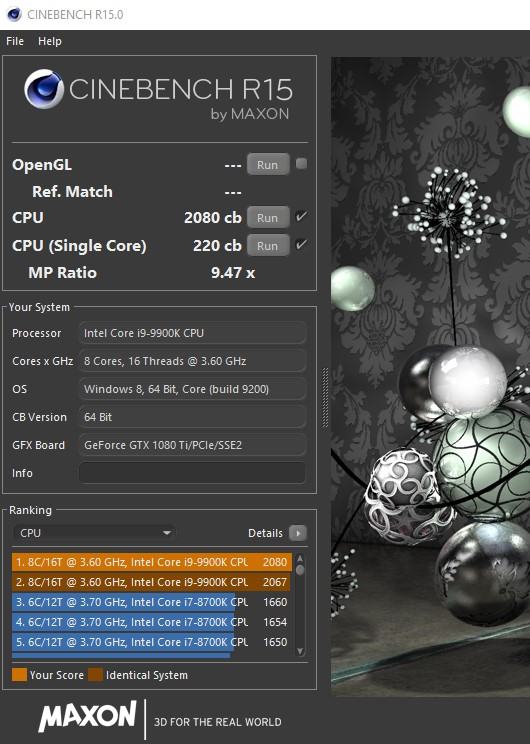Click the ranking scrollbar thumb
Viewport: 530px width, 744px height.
[x=300, y=569]
